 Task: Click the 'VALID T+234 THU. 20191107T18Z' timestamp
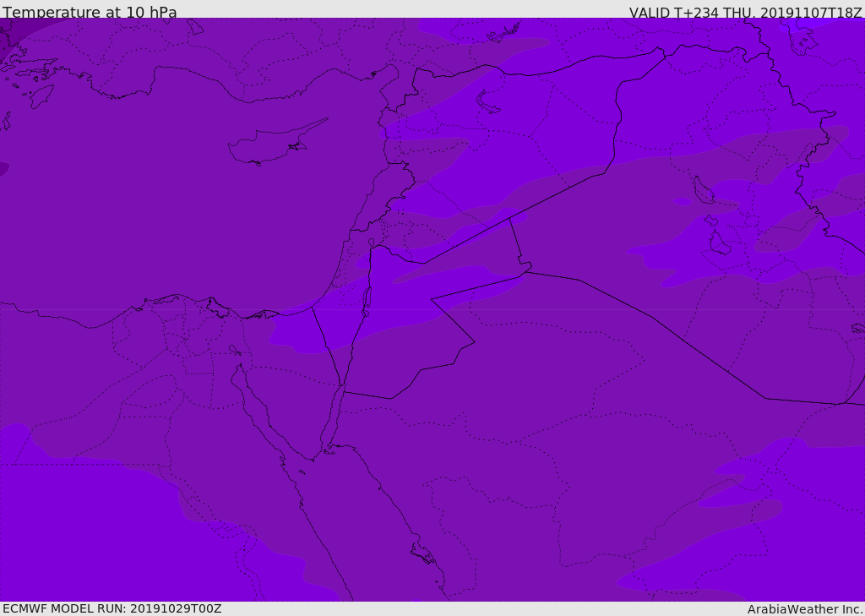(x=745, y=13)
